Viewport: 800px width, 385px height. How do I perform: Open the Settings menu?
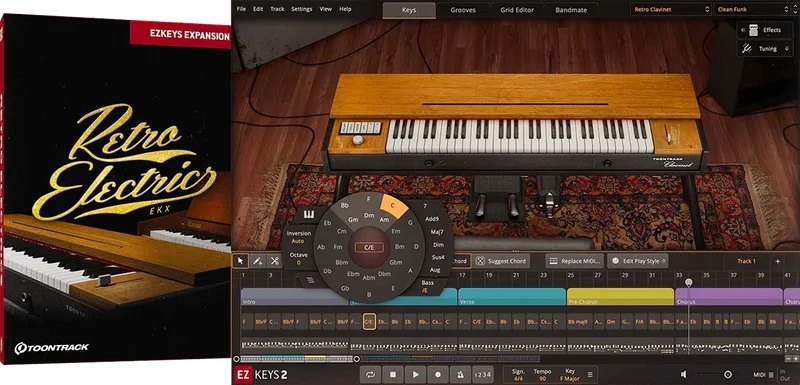pyautogui.click(x=302, y=9)
